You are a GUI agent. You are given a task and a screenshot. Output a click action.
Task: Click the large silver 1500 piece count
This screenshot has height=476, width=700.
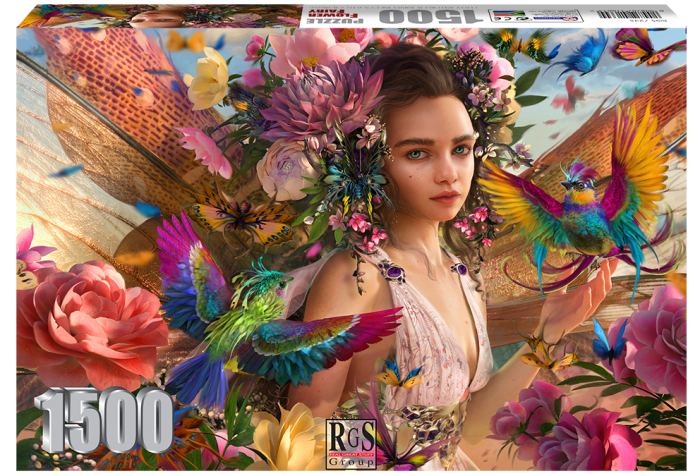(x=103, y=420)
